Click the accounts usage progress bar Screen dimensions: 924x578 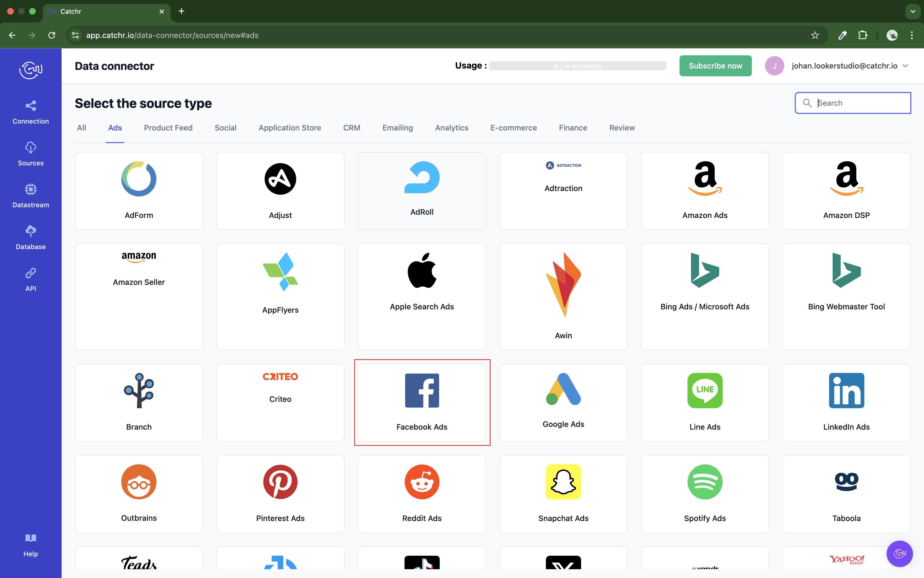coord(577,66)
